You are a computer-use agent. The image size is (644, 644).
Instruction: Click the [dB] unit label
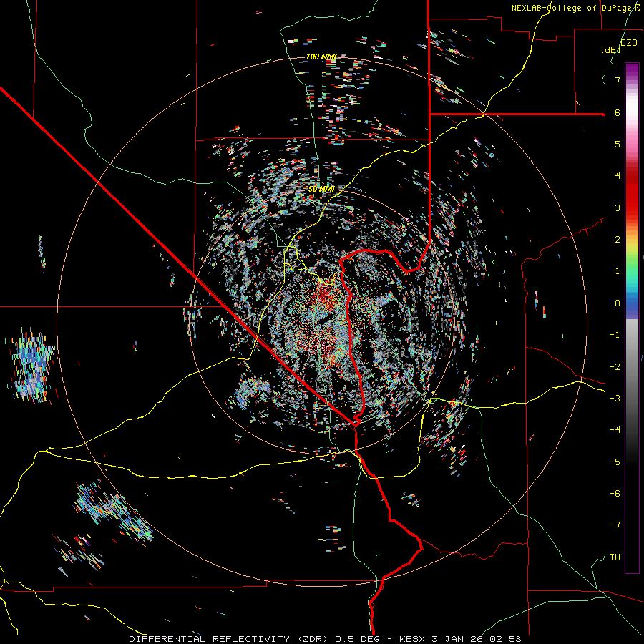(610, 49)
